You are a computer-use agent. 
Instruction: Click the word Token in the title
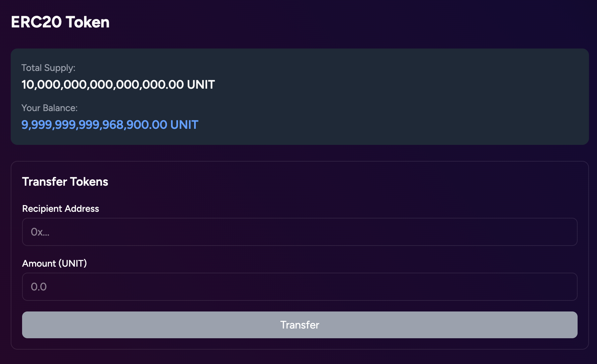point(88,22)
